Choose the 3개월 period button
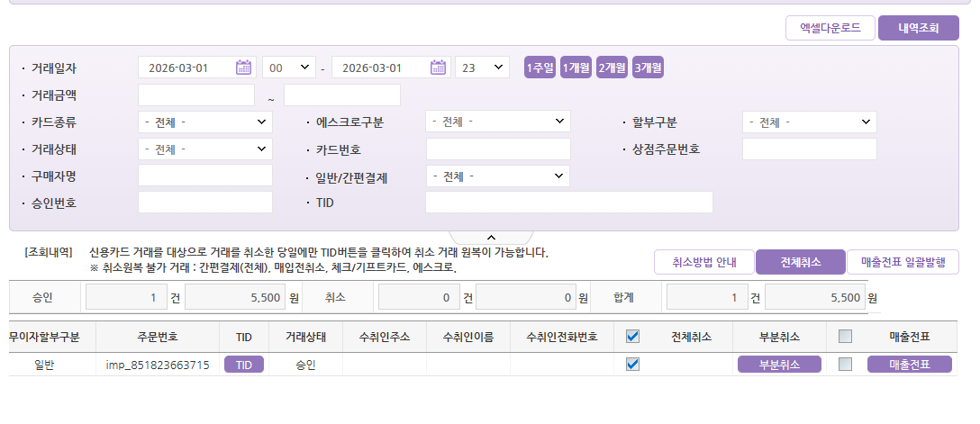Viewport: 980px width, 424px height. [648, 68]
